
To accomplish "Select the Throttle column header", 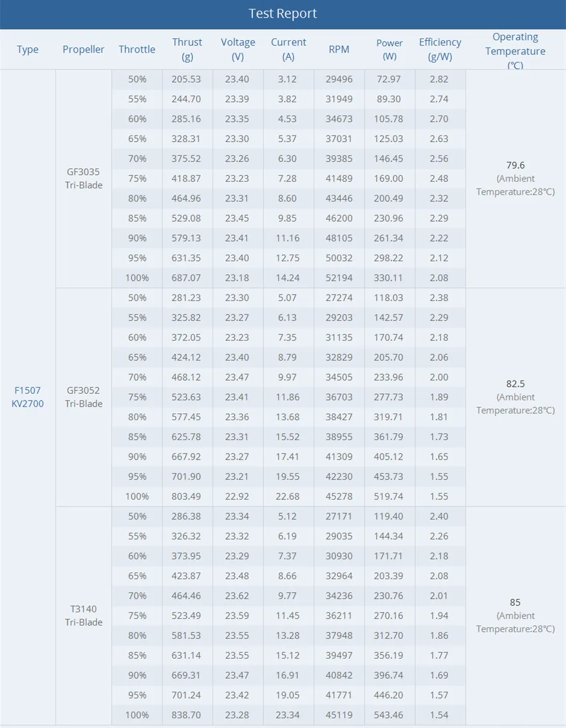I will [x=137, y=49].
